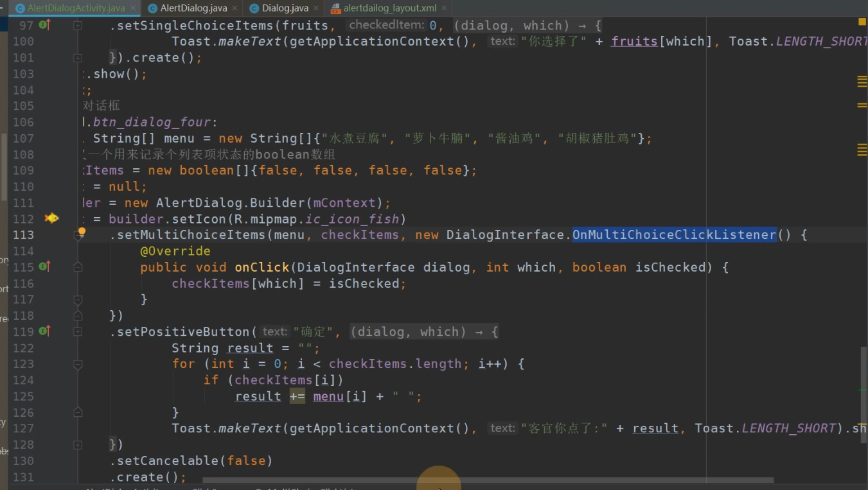Viewport: 868px width, 490px height.
Task: Close the Dialog.java tab
Action: pos(315,8)
